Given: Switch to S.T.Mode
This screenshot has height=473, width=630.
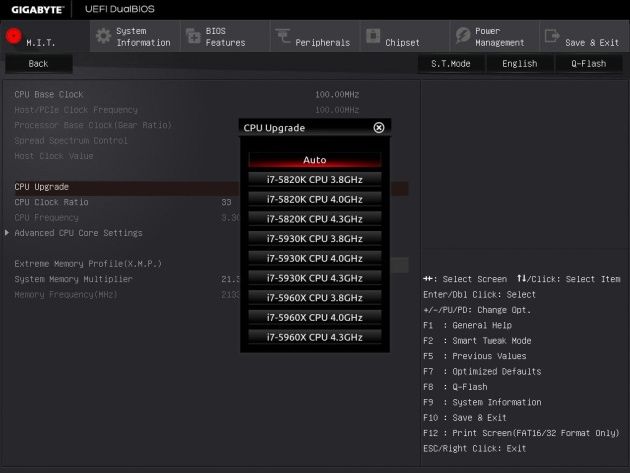Looking at the screenshot, I should (451, 64).
